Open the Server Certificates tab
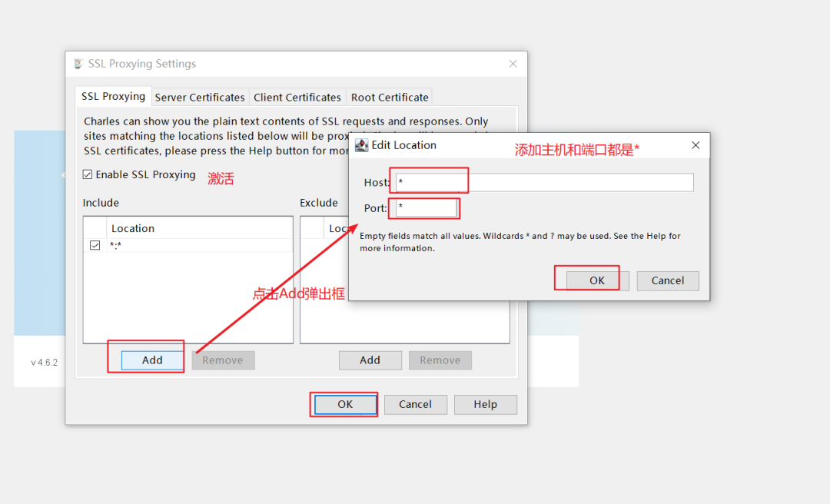Image resolution: width=830 pixels, height=504 pixels. pyautogui.click(x=200, y=98)
